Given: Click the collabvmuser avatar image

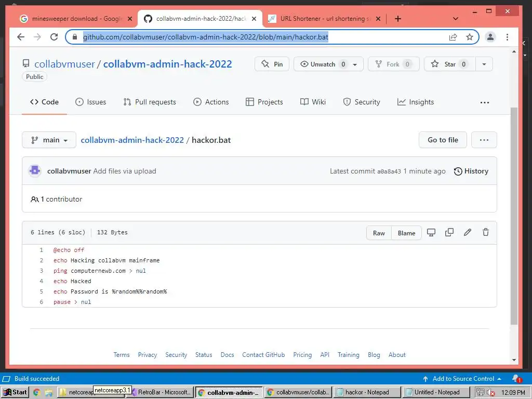Looking at the screenshot, I should (x=35, y=171).
